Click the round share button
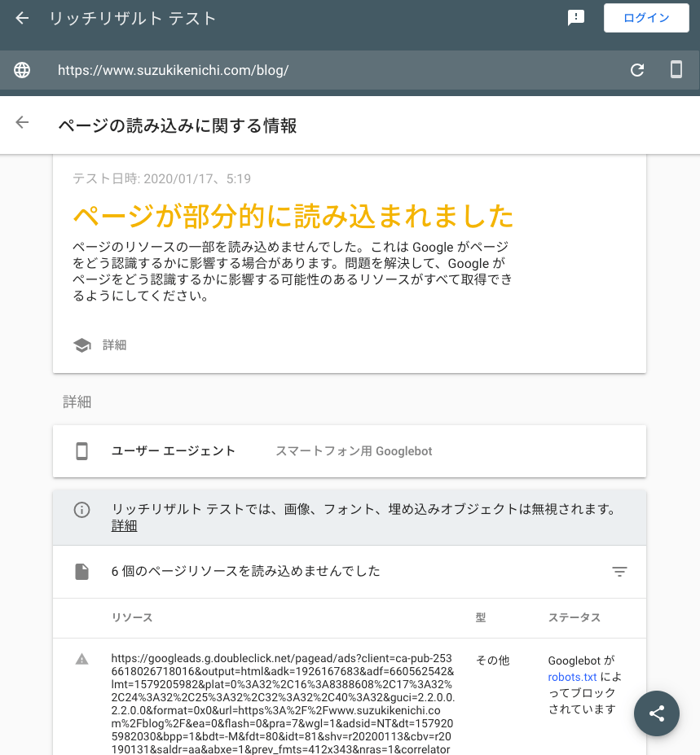Image resolution: width=700 pixels, height=755 pixels. (x=657, y=713)
